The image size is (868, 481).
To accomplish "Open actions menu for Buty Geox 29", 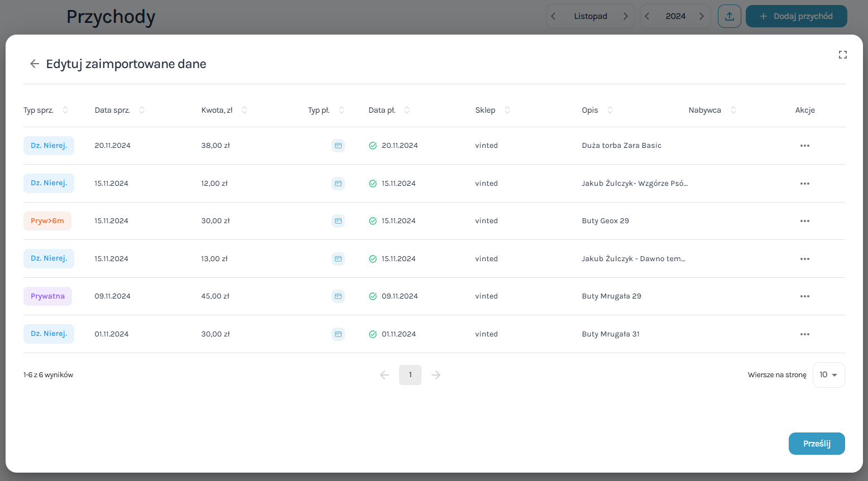I will [x=804, y=221].
